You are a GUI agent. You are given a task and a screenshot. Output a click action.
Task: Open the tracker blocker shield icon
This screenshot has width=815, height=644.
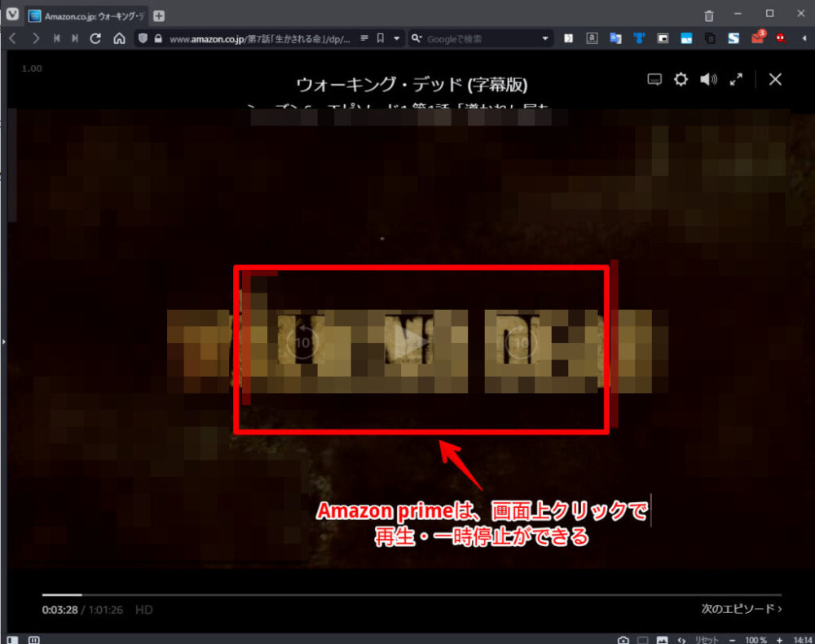click(x=143, y=38)
